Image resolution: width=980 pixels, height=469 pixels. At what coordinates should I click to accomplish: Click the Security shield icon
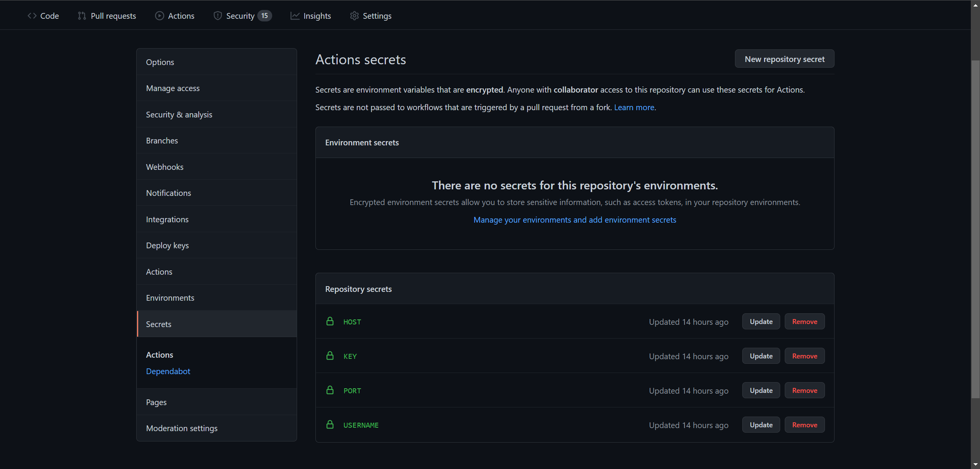point(217,16)
